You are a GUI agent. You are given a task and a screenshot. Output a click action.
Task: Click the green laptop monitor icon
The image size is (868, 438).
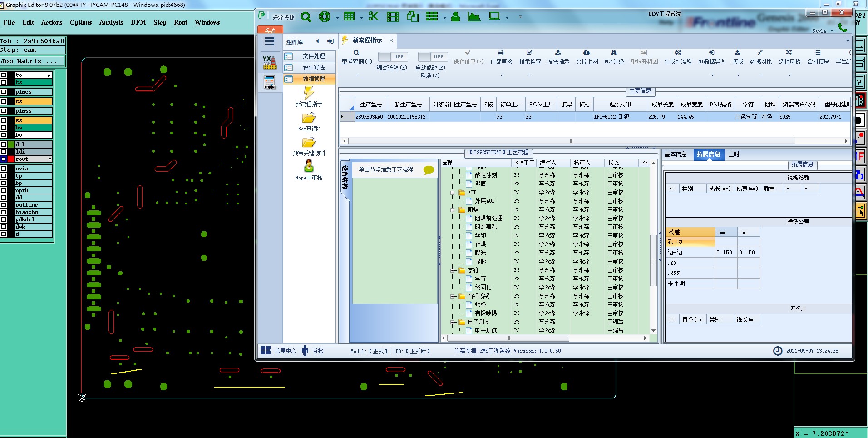[494, 16]
